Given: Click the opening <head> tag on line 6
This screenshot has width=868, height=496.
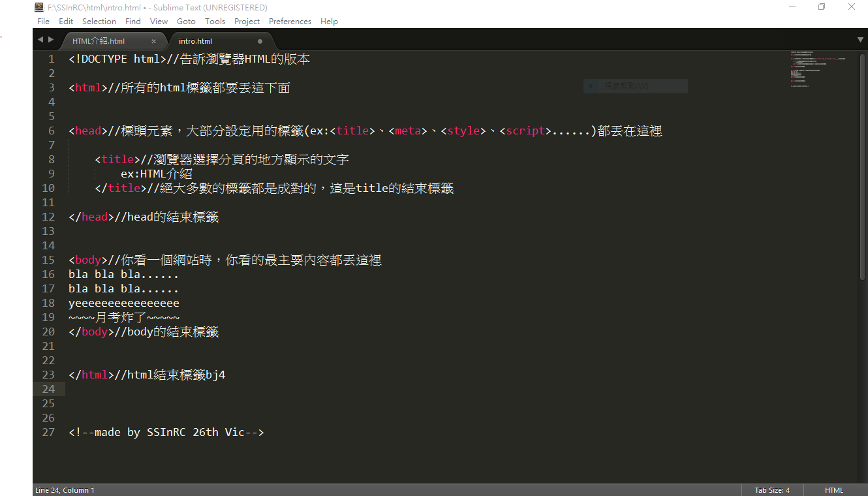Looking at the screenshot, I should pos(88,131).
